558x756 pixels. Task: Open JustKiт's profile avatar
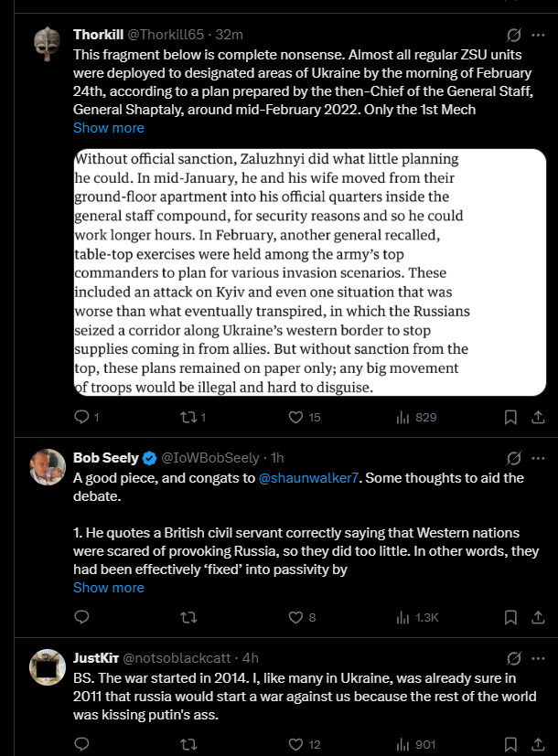pos(47,668)
